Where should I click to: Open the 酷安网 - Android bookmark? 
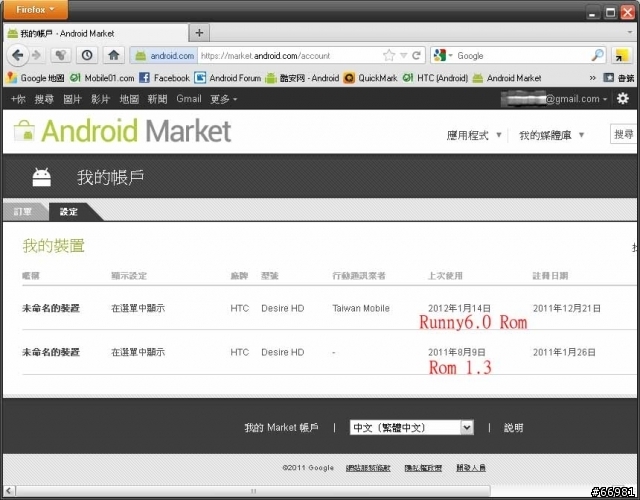pyautogui.click(x=302, y=78)
